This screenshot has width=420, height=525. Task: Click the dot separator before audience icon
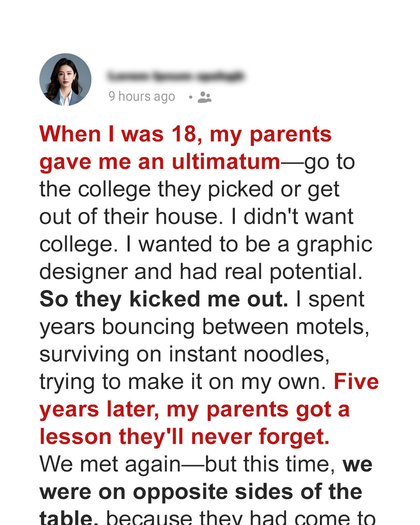(191, 97)
